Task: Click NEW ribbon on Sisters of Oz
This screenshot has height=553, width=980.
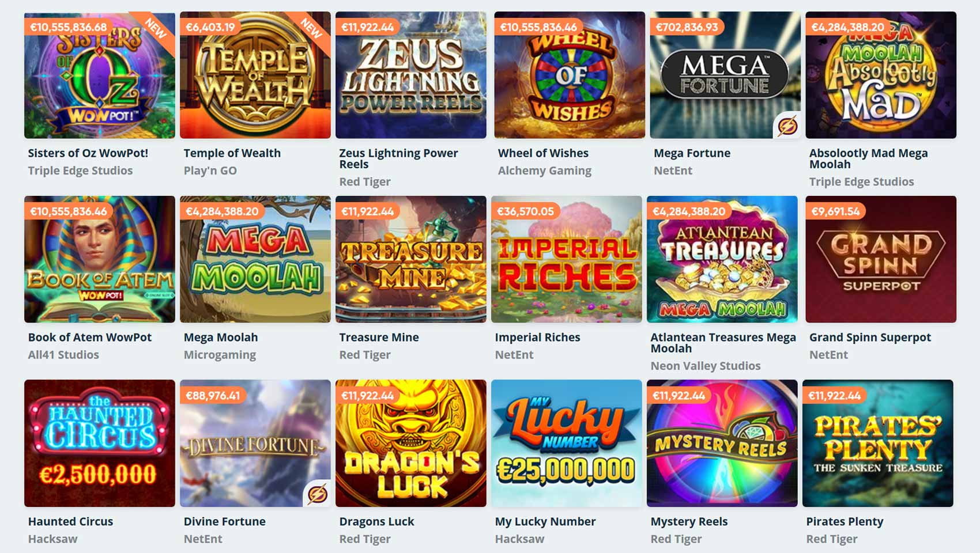Action: (155, 28)
